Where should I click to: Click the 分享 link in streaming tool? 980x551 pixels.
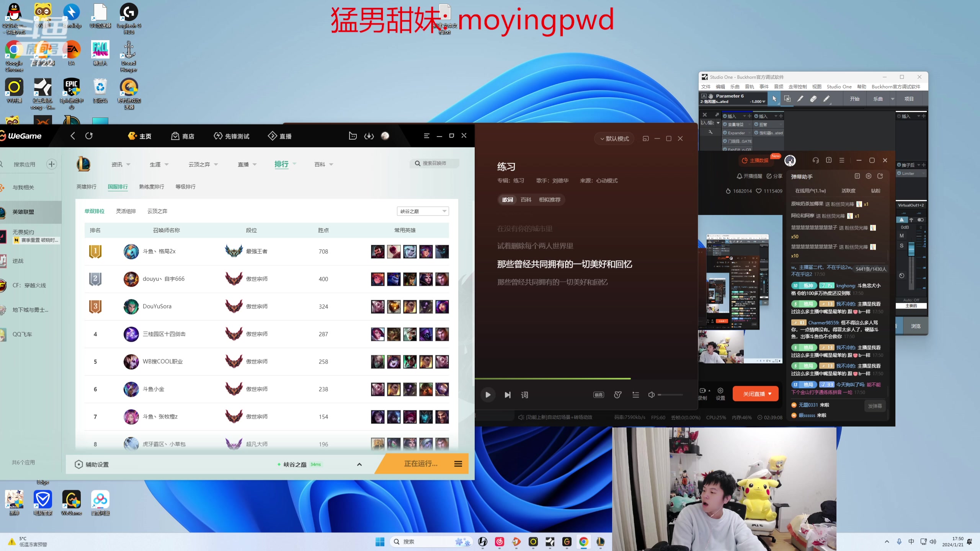click(774, 176)
